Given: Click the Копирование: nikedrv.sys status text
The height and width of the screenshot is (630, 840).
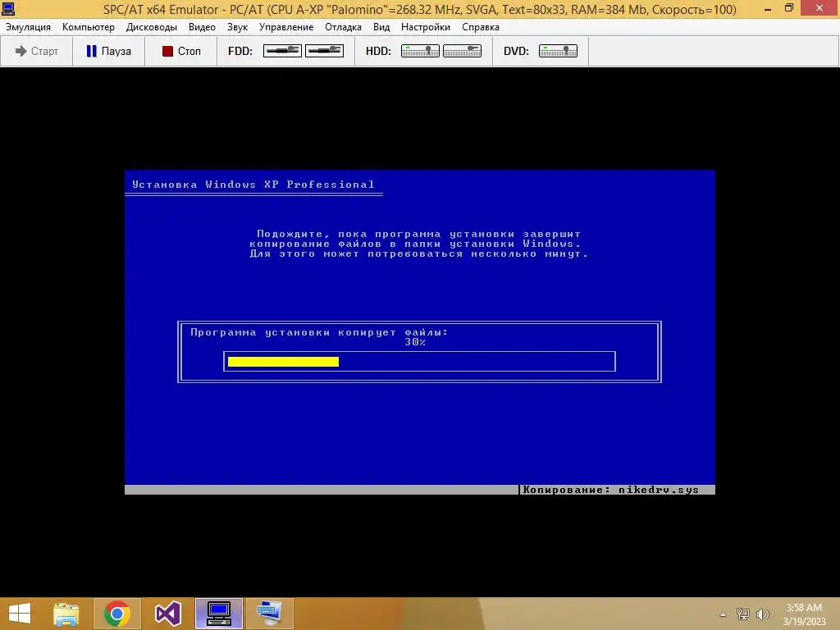Looking at the screenshot, I should (610, 490).
